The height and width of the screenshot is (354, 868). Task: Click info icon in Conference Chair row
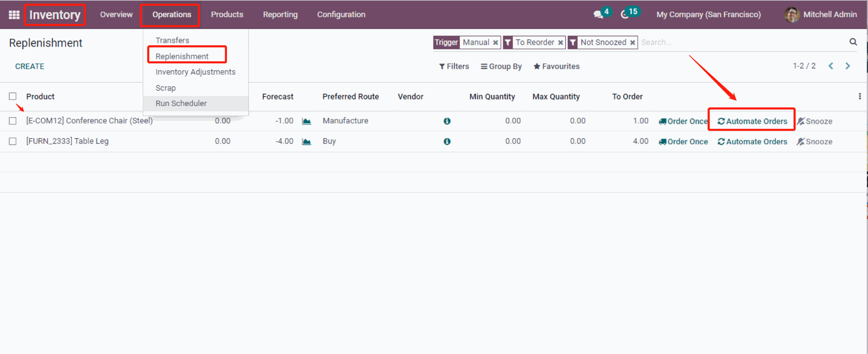click(x=447, y=121)
